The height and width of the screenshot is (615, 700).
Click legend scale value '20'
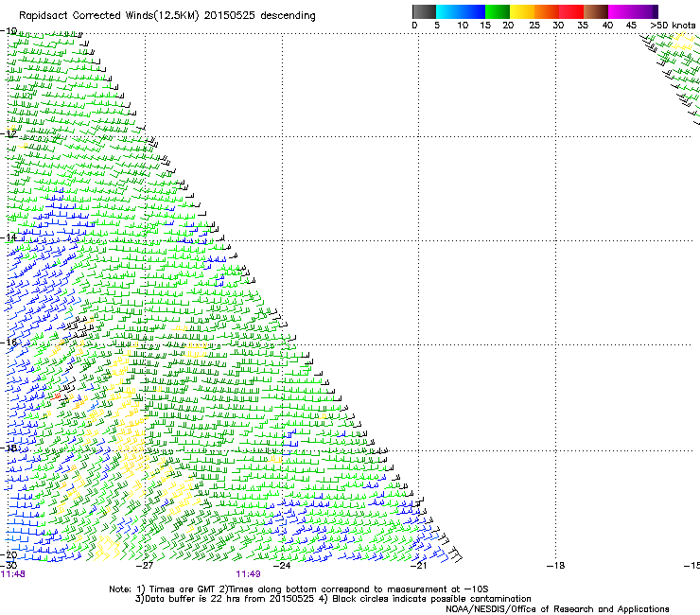[508, 26]
